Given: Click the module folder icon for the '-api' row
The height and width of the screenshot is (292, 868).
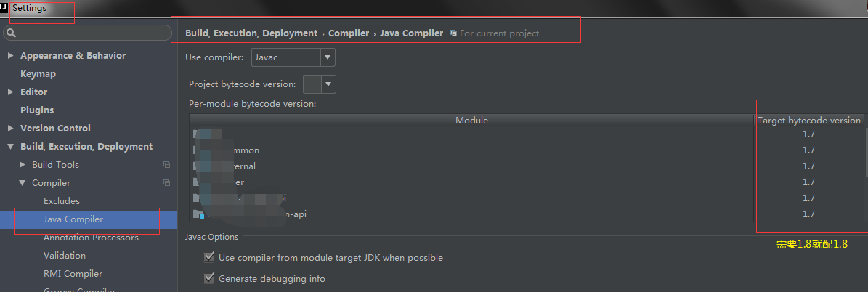Looking at the screenshot, I should 198,214.
